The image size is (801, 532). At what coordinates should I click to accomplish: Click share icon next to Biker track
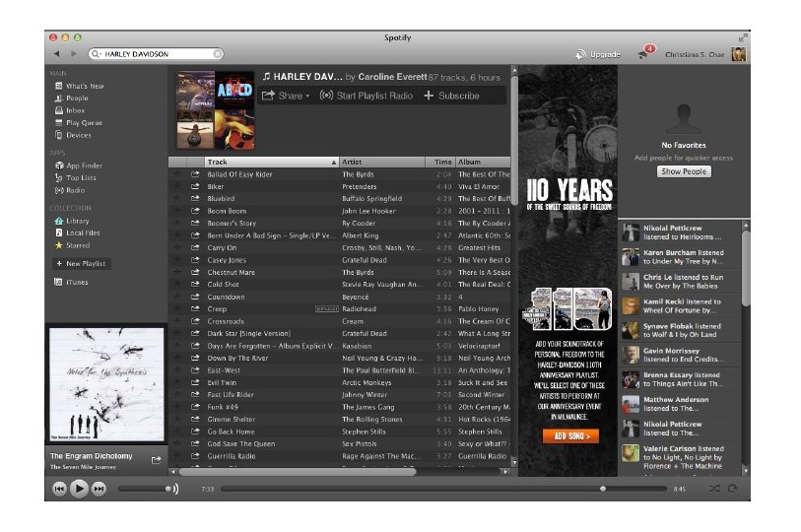[195, 186]
